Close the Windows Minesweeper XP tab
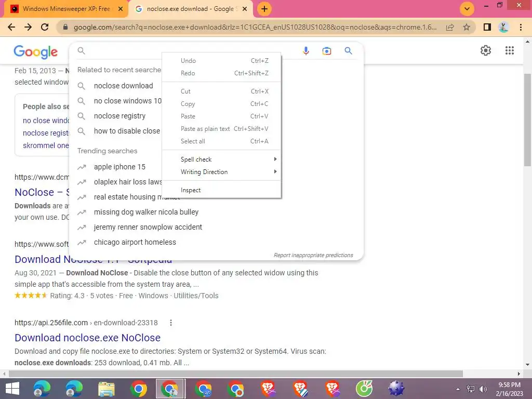532x399 pixels. [x=121, y=9]
